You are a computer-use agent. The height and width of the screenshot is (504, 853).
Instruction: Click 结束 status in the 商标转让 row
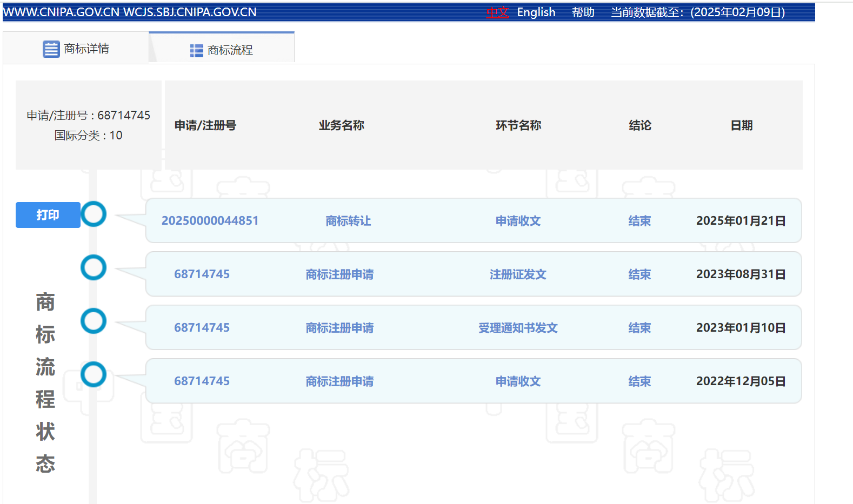coord(639,221)
